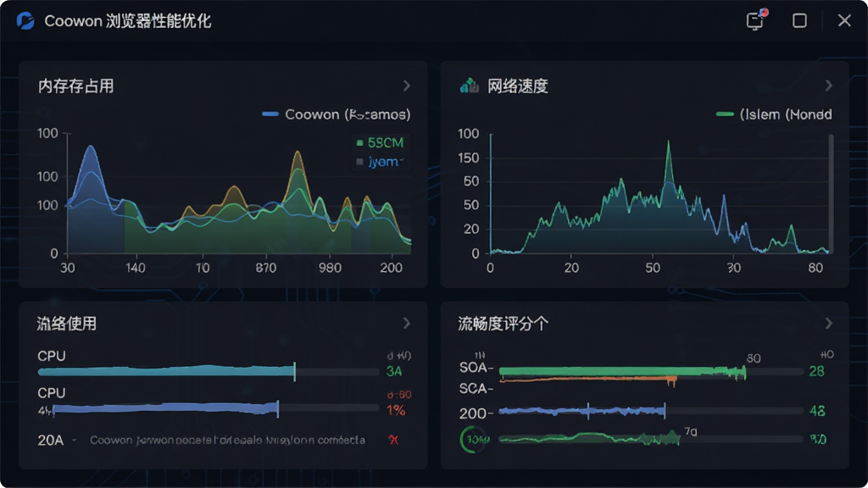Select the 流络使用 panel heading
Image resolution: width=868 pixels, height=488 pixels.
point(66,324)
